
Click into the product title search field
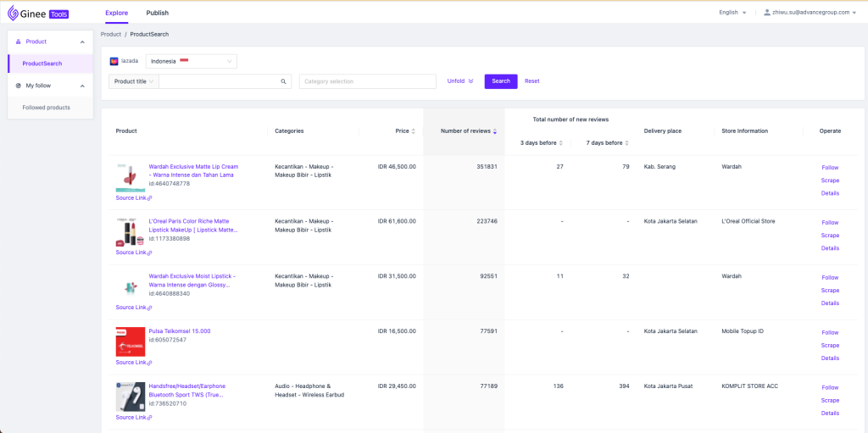pyautogui.click(x=219, y=81)
